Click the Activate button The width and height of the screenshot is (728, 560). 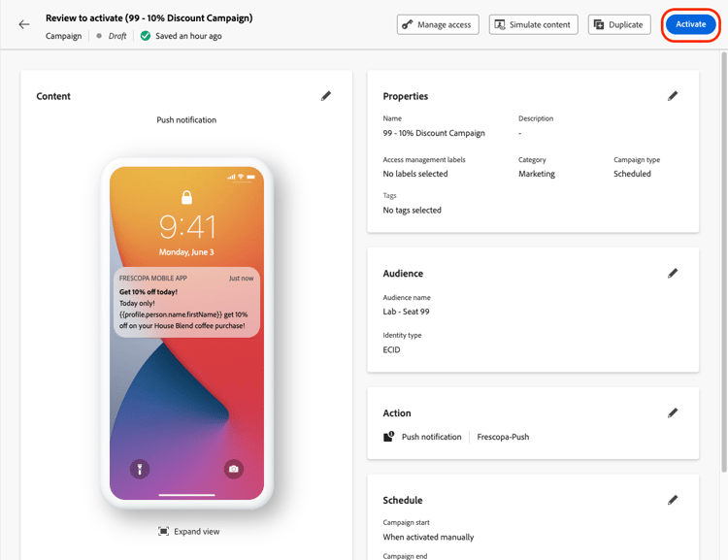(x=690, y=24)
